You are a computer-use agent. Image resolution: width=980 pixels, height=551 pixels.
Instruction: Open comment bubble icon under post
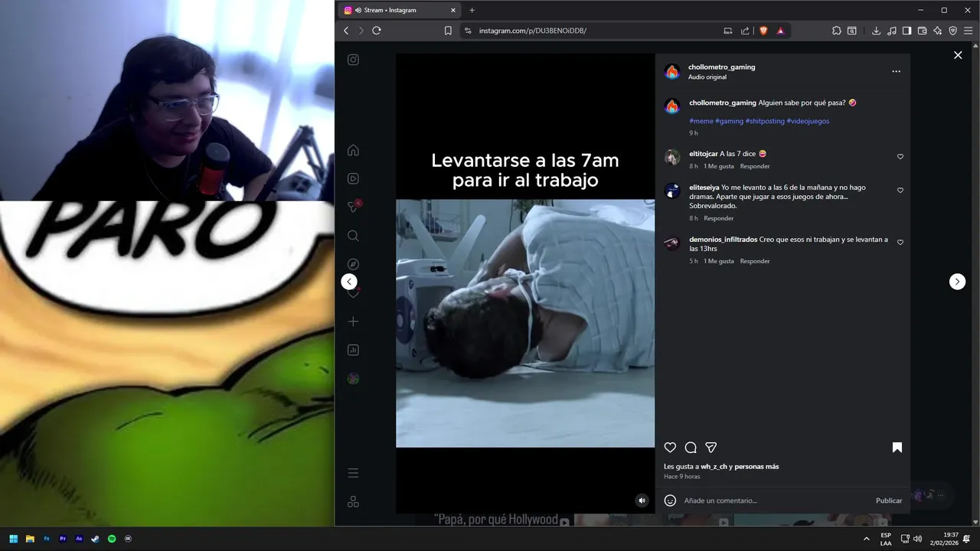(691, 448)
